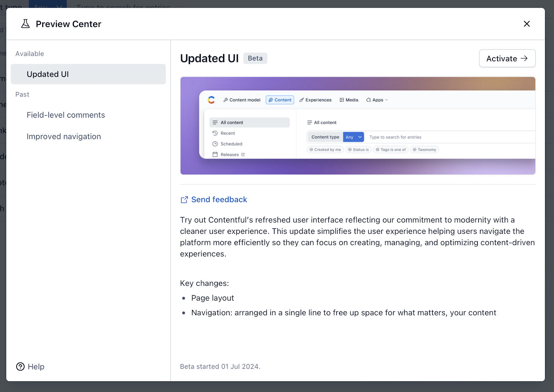Select Updated UI in the Available list
Image resolution: width=554 pixels, height=392 pixels.
point(88,74)
